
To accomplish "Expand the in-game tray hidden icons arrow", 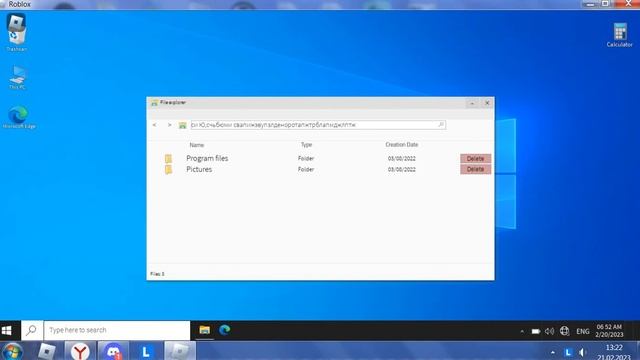I will 522,331.
